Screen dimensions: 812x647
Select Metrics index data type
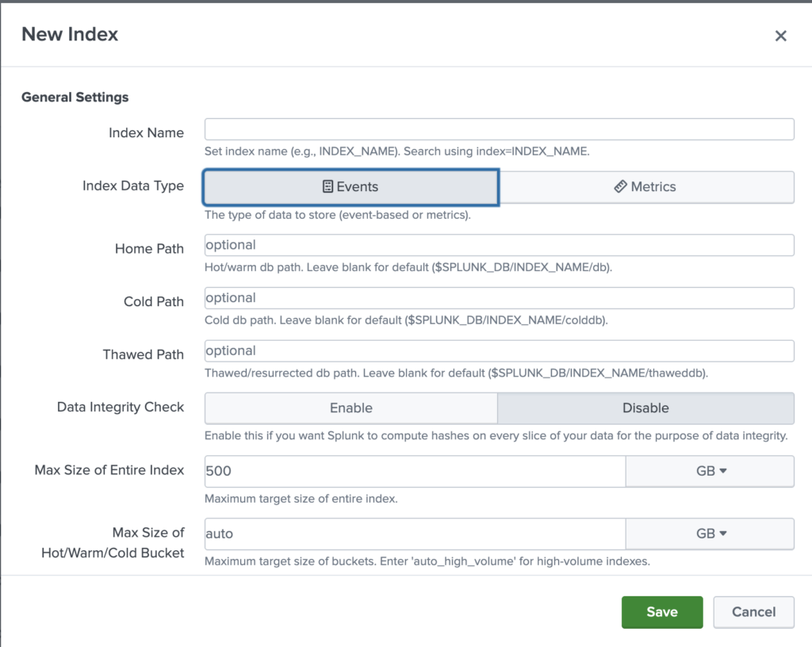[x=646, y=187]
